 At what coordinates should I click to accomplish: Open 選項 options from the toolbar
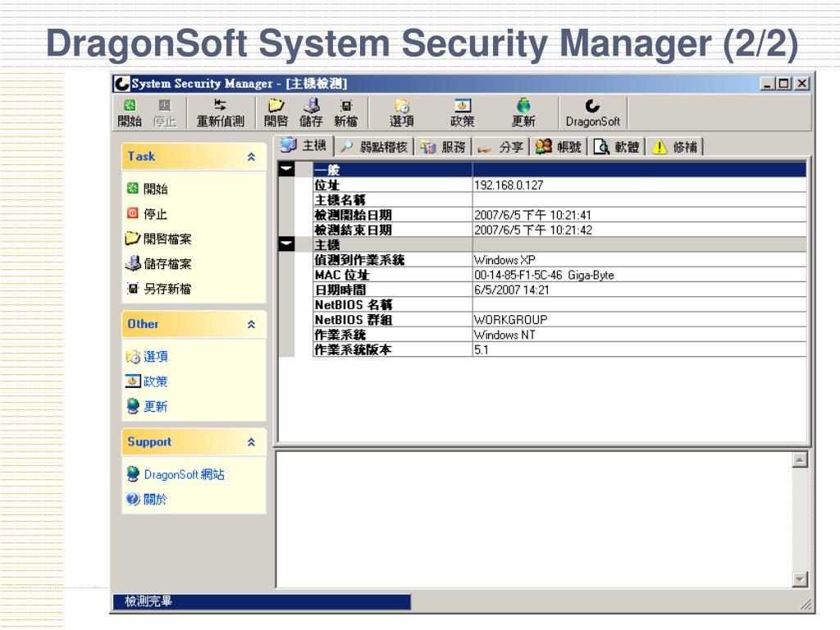pos(402,113)
